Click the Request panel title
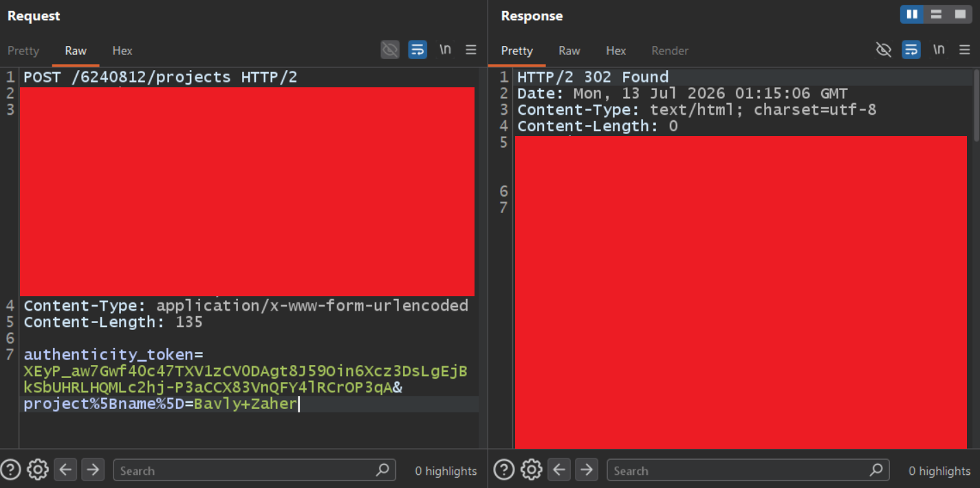980x488 pixels. [34, 16]
